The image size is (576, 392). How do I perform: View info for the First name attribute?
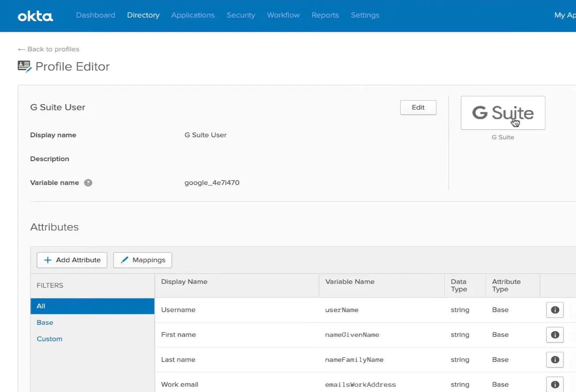pos(555,335)
